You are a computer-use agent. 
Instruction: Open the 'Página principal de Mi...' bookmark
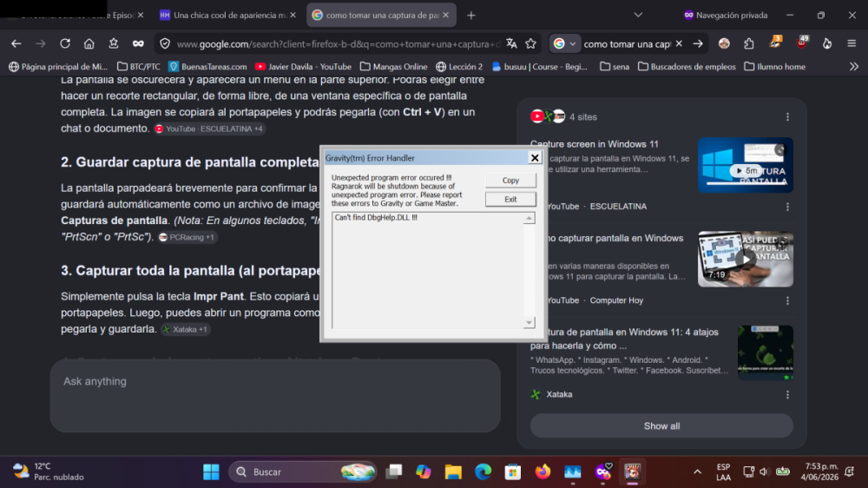click(x=58, y=67)
